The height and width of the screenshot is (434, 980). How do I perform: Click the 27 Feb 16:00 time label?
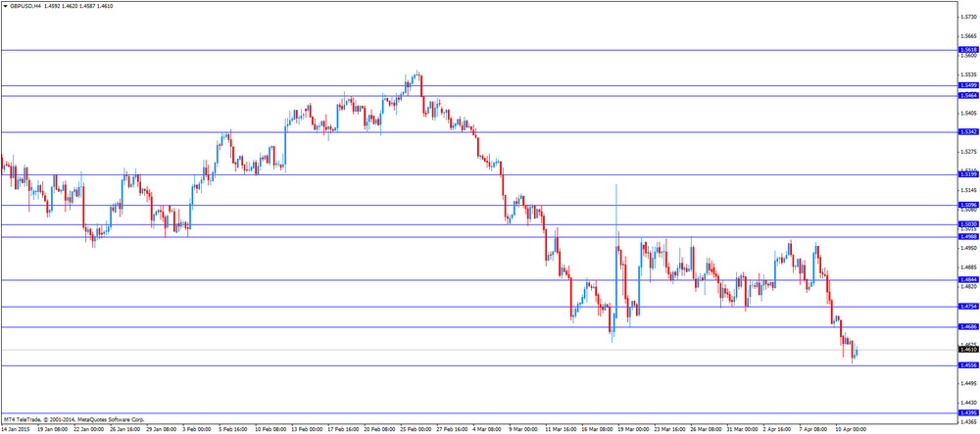pos(451,430)
